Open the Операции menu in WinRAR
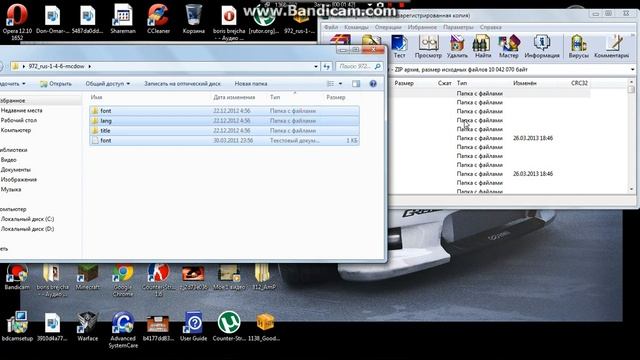Image resolution: width=640 pixels, height=360 pixels. coord(388,27)
